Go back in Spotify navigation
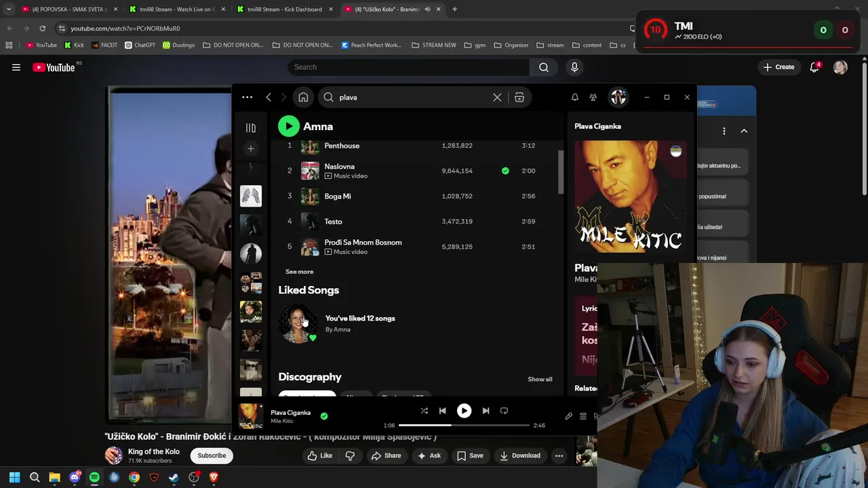The width and height of the screenshot is (868, 488). (x=269, y=97)
